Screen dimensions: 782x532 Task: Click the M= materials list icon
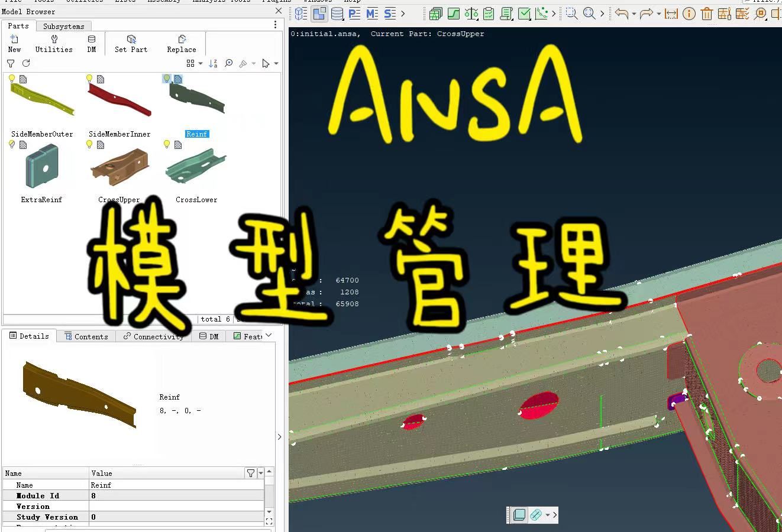click(372, 14)
